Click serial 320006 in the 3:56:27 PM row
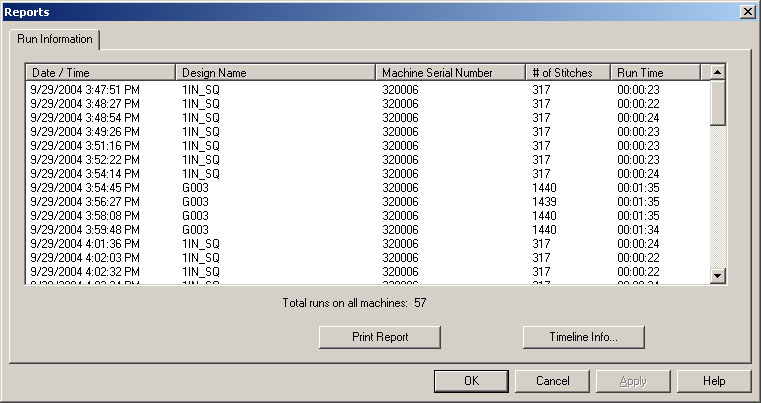Image resolution: width=761 pixels, height=403 pixels. click(x=400, y=202)
